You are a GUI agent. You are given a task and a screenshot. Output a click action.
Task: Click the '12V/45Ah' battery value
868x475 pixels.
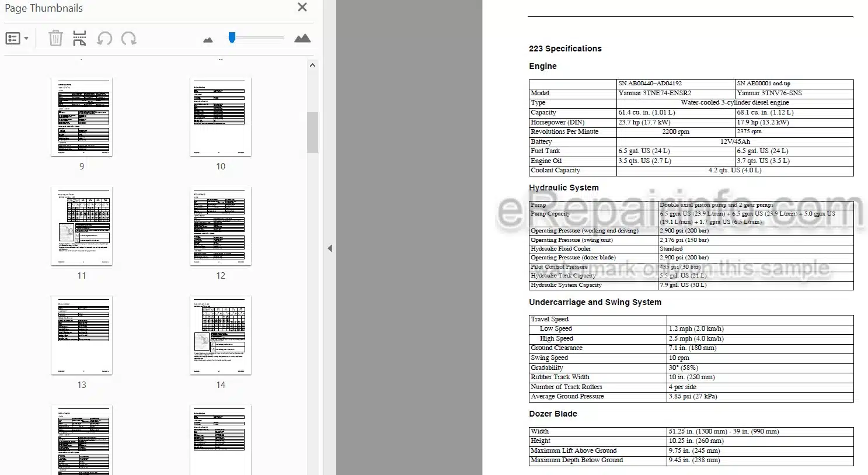pos(735,141)
